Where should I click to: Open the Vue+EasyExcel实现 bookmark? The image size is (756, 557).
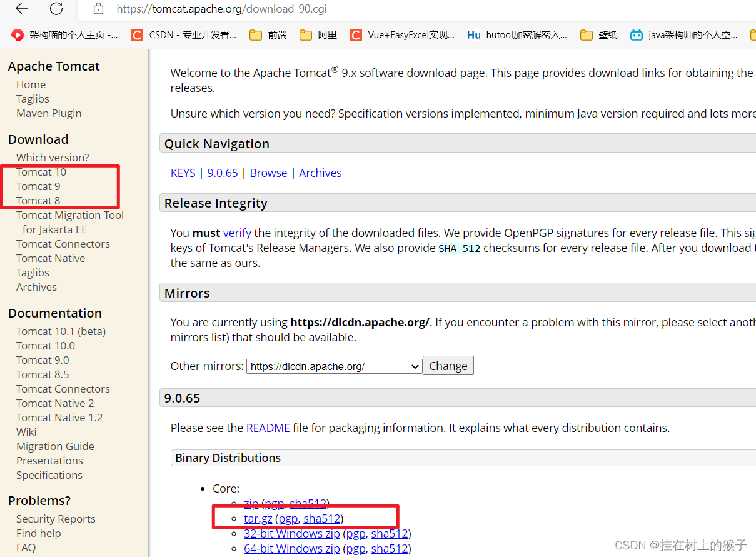[x=402, y=35]
